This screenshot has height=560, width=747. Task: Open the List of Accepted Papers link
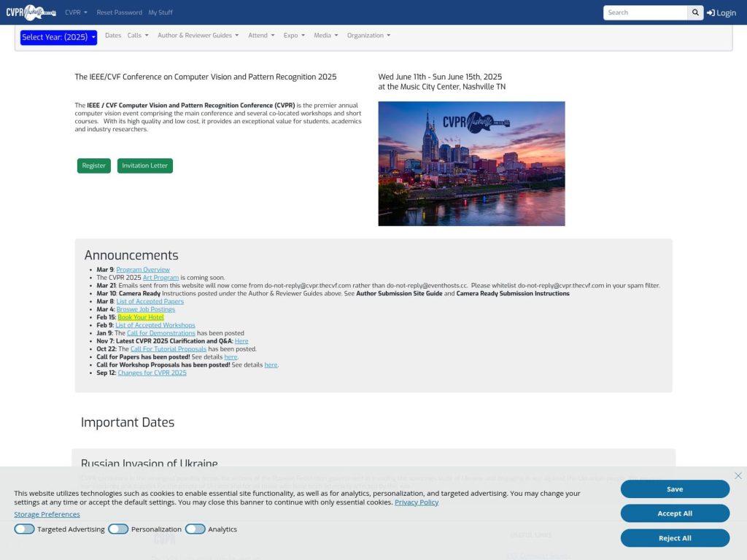(x=150, y=301)
